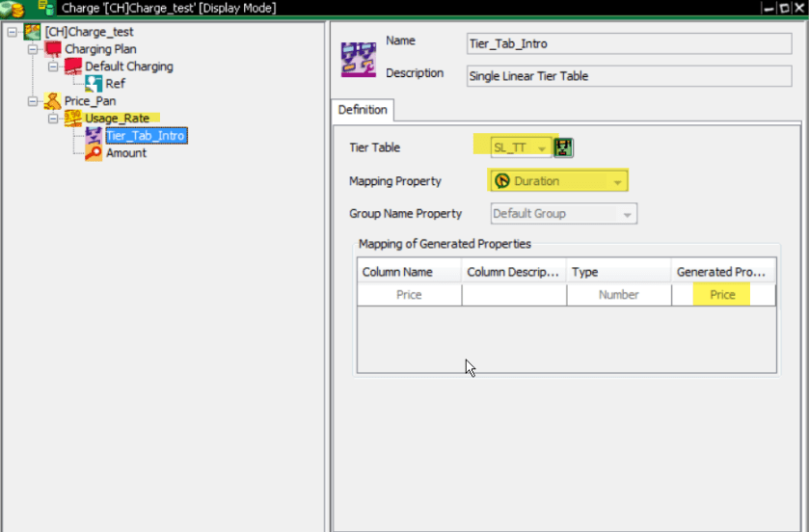Click the Usage_Rate node icon
The height and width of the screenshot is (532, 809).
coord(72,118)
